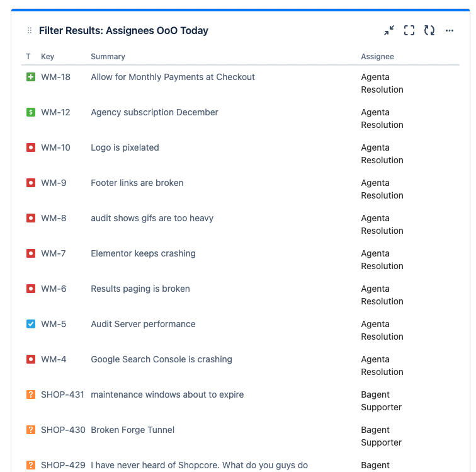Image resolution: width=476 pixels, height=472 pixels.
Task: Click the bug icon for WM-8
Action: [31, 218]
